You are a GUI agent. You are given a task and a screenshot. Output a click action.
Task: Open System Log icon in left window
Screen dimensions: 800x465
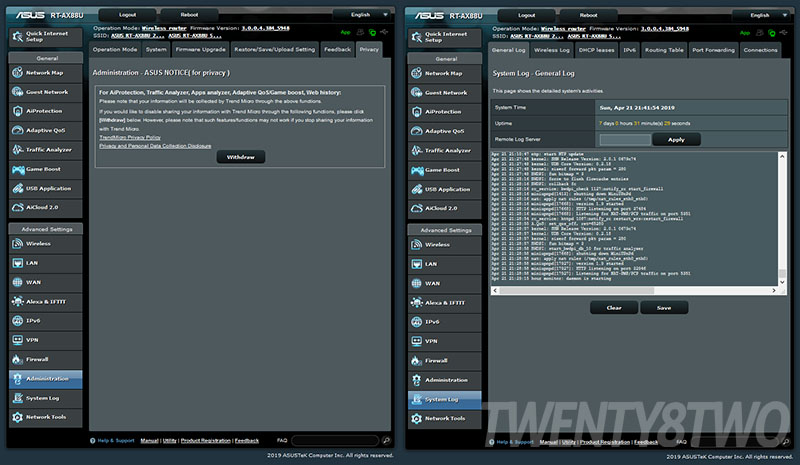point(17,398)
